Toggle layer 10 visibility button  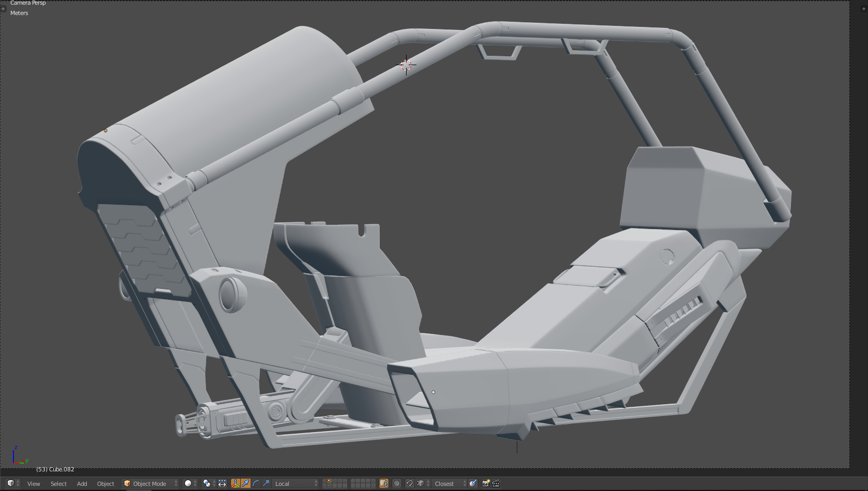(372, 481)
